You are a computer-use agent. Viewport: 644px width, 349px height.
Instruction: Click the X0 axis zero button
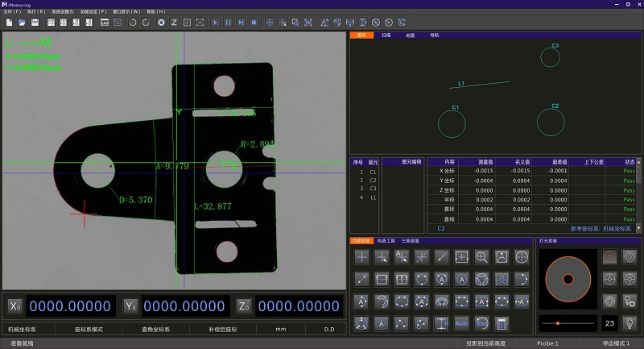14,306
